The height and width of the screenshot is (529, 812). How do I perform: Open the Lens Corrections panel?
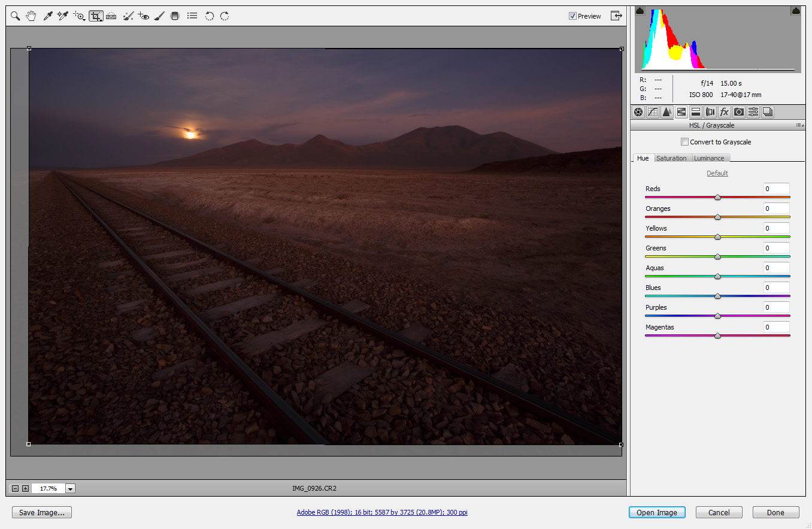[710, 112]
